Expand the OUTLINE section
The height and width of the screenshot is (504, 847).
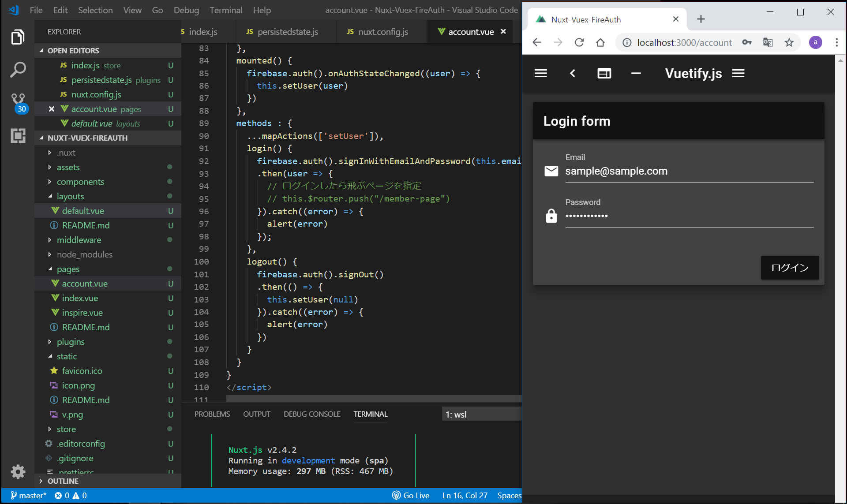coord(108,481)
